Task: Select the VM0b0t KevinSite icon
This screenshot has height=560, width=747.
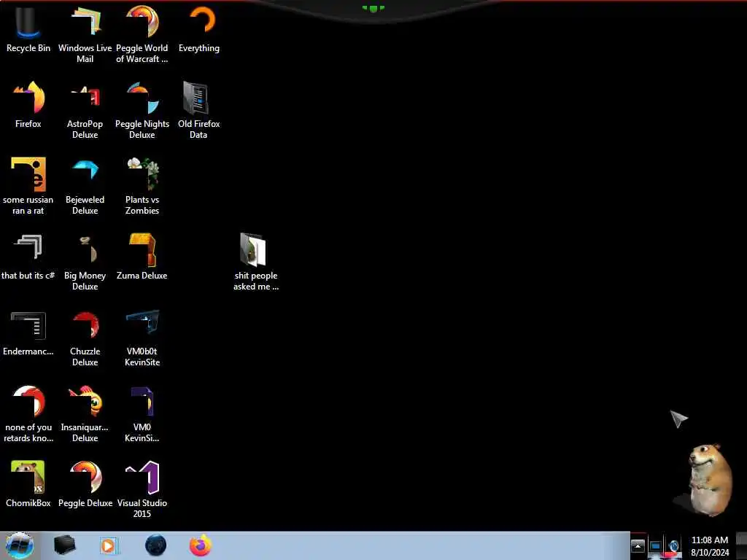Action: (x=142, y=337)
